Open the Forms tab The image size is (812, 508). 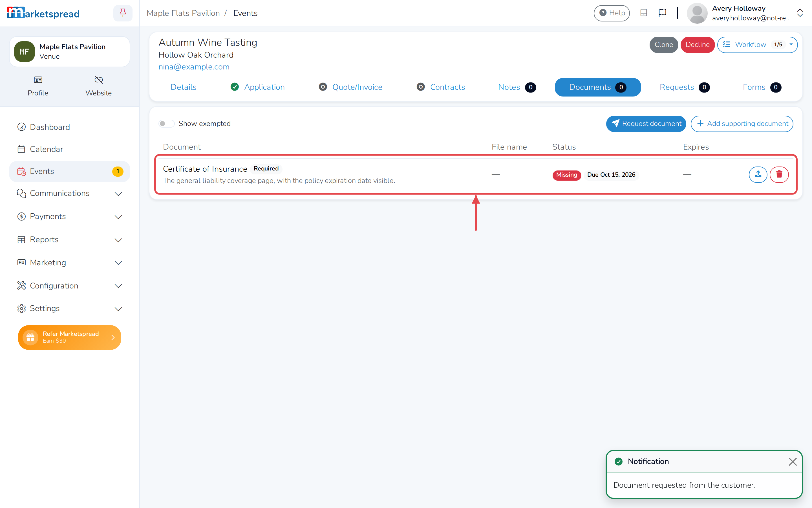762,87
